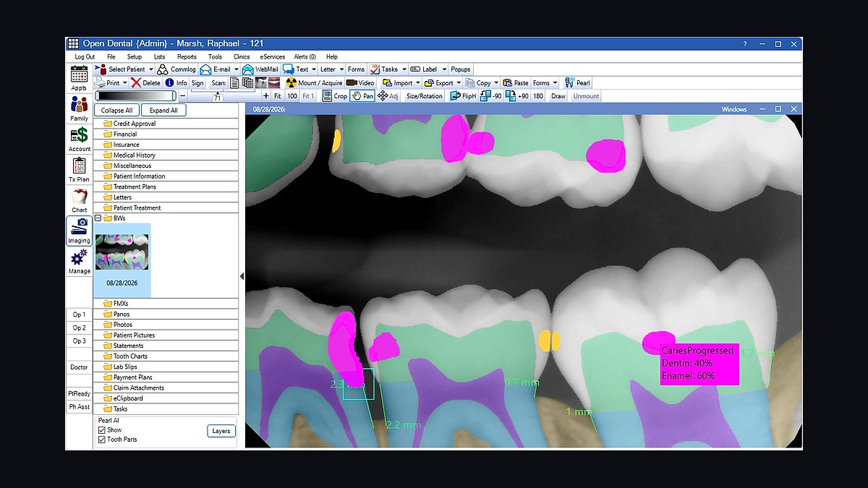Scan a single document
The height and width of the screenshot is (488, 868).
click(234, 83)
